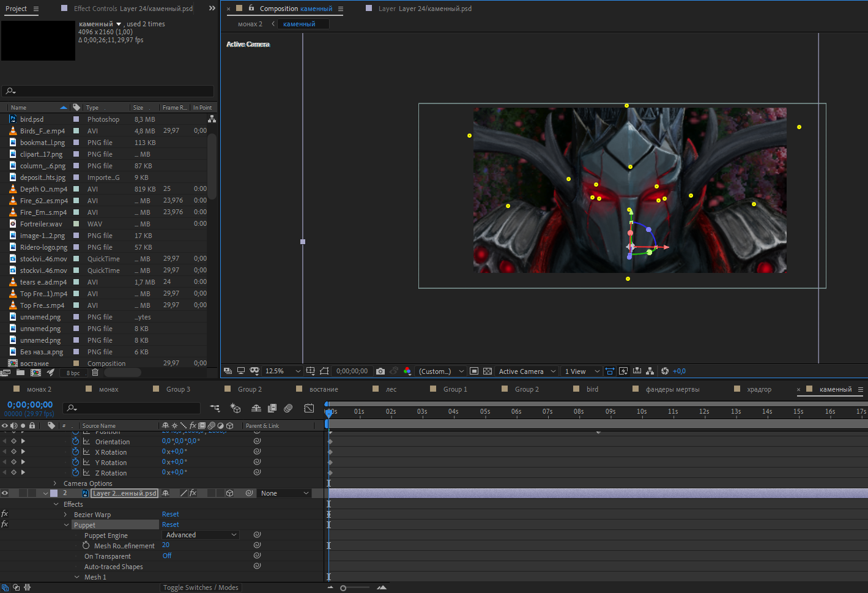Switch to the bird timeline tab
The width and height of the screenshot is (868, 593).
pyautogui.click(x=592, y=389)
